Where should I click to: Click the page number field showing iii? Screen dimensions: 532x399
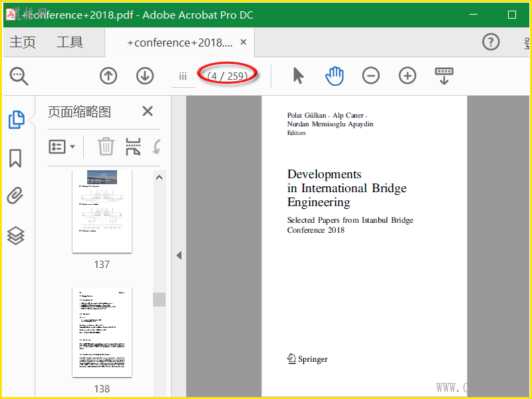[184, 76]
